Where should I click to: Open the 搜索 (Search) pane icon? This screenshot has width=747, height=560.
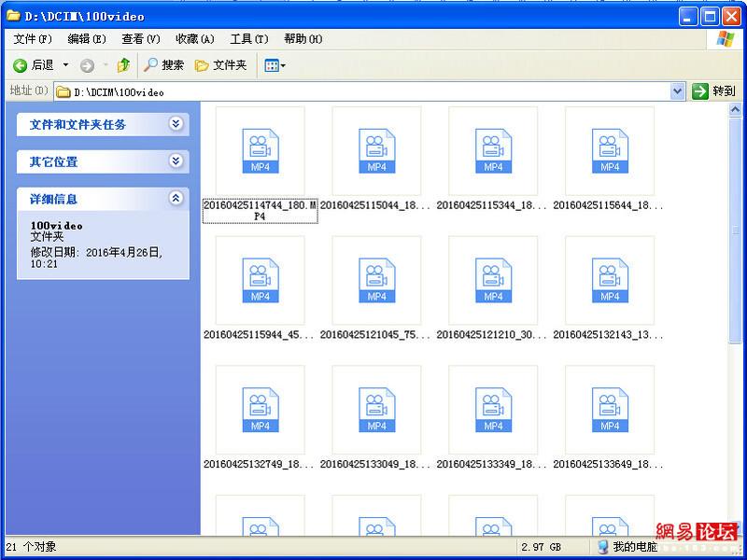[x=157, y=65]
